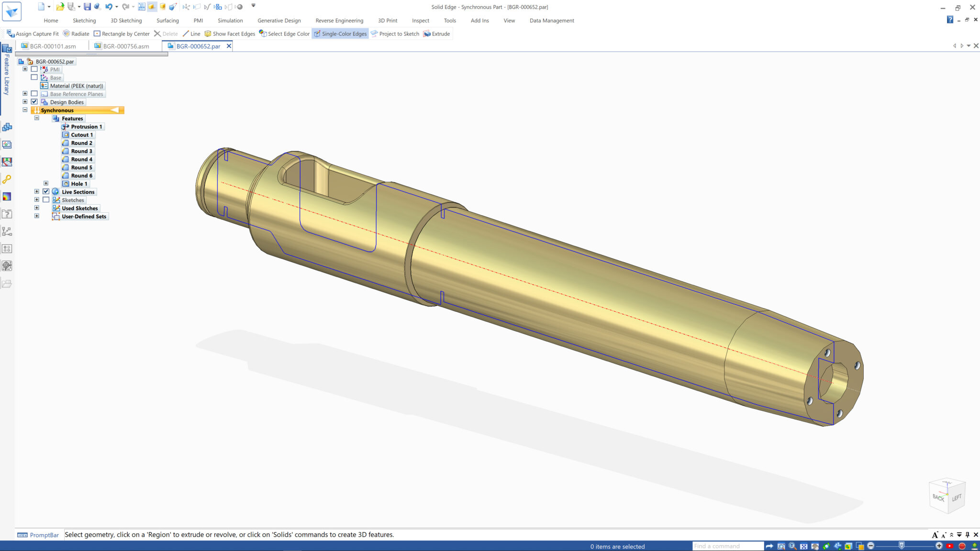Enable the Sketches visibility checkbox
The height and width of the screenshot is (551, 980).
(x=46, y=200)
